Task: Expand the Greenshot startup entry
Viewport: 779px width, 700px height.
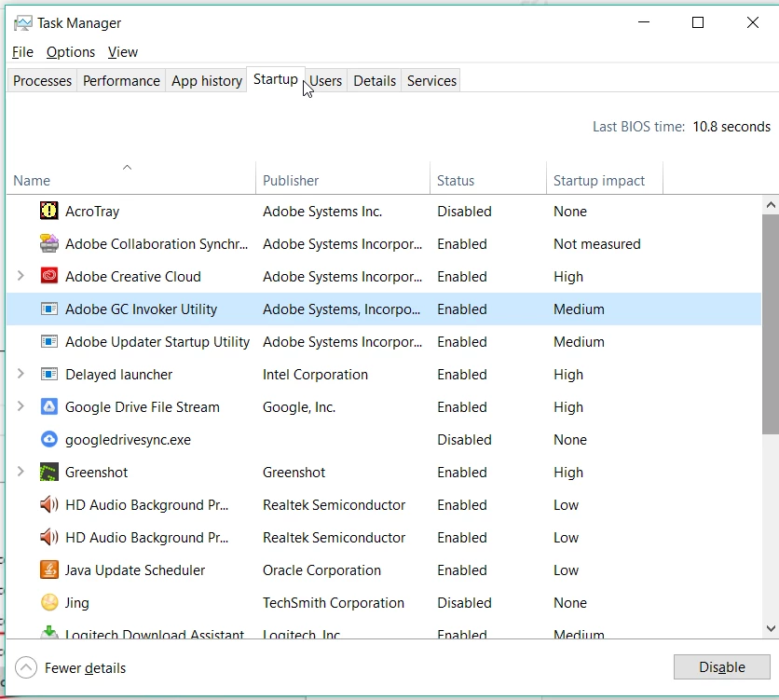Action: [x=20, y=471]
